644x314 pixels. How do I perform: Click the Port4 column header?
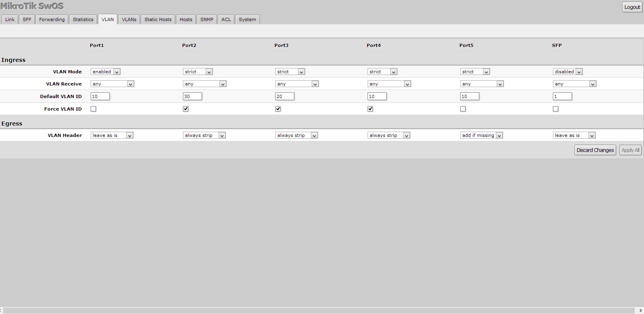click(x=374, y=45)
